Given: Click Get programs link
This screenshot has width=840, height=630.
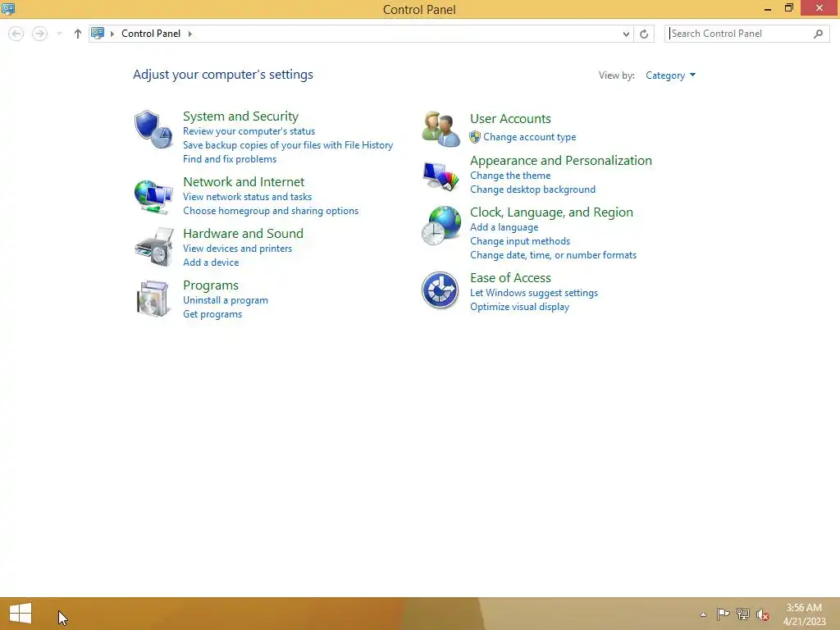Looking at the screenshot, I should (212, 314).
